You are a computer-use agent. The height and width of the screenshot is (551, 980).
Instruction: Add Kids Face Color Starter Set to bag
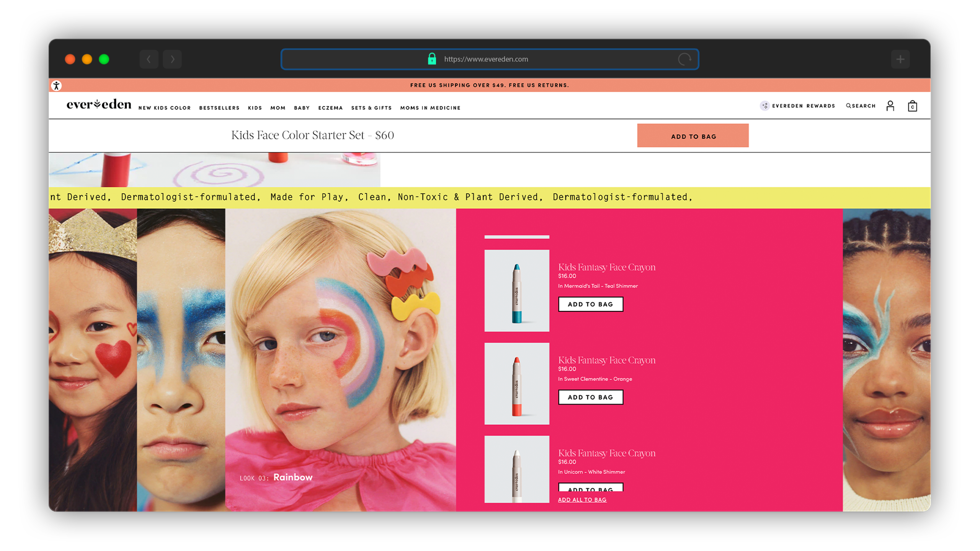[693, 136]
